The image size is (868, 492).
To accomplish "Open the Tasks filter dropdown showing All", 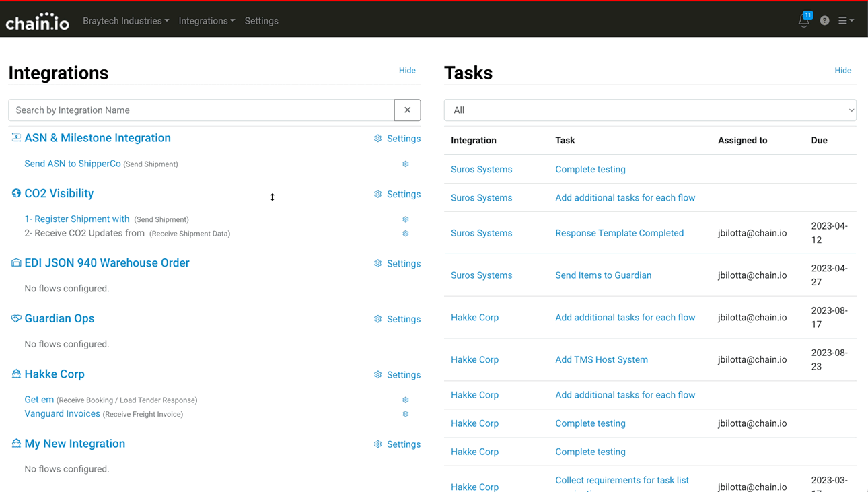I will (x=650, y=110).
